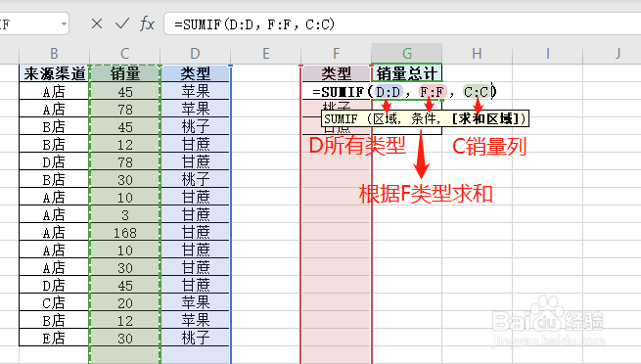The height and width of the screenshot is (364, 641).
Task: Click the 求和区域 argument in SUMIF tooltip
Action: (484, 118)
